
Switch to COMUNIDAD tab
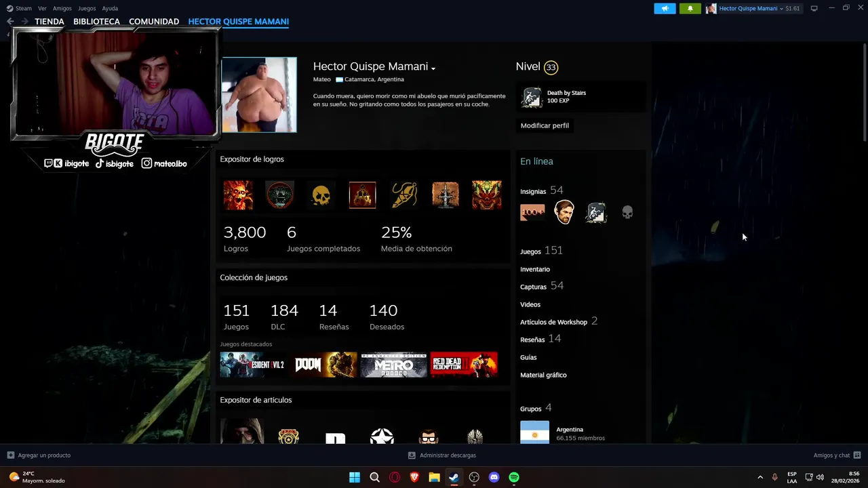154,22
